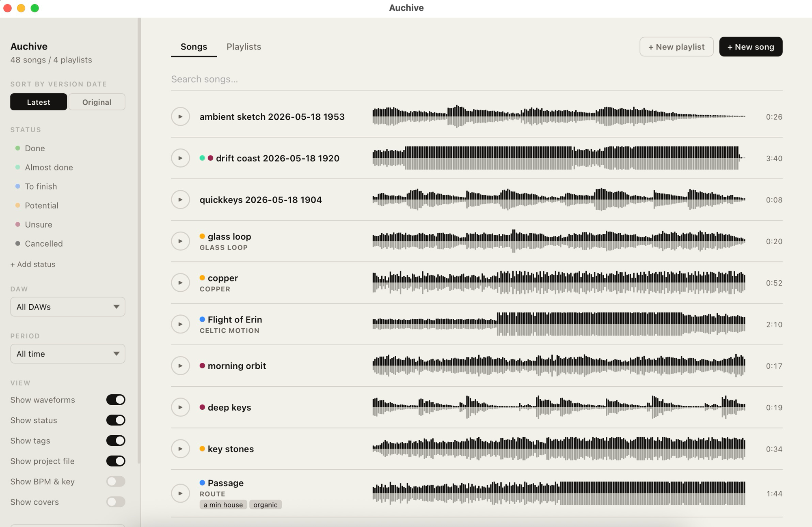Screen dimensions: 812x527
Task: Click the a min house tag
Action: 223,505
